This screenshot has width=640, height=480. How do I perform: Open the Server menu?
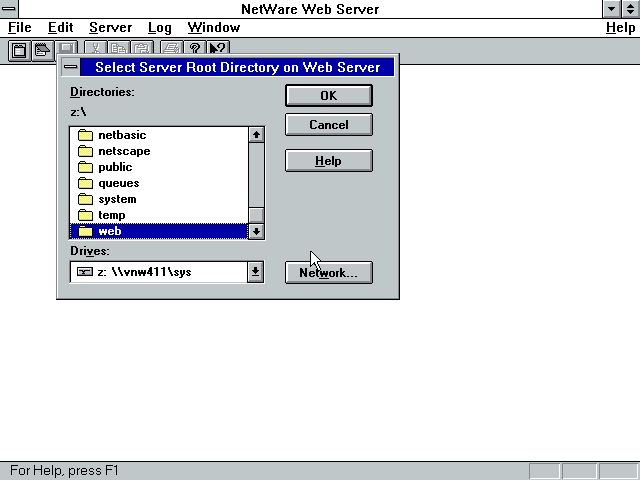coord(111,27)
